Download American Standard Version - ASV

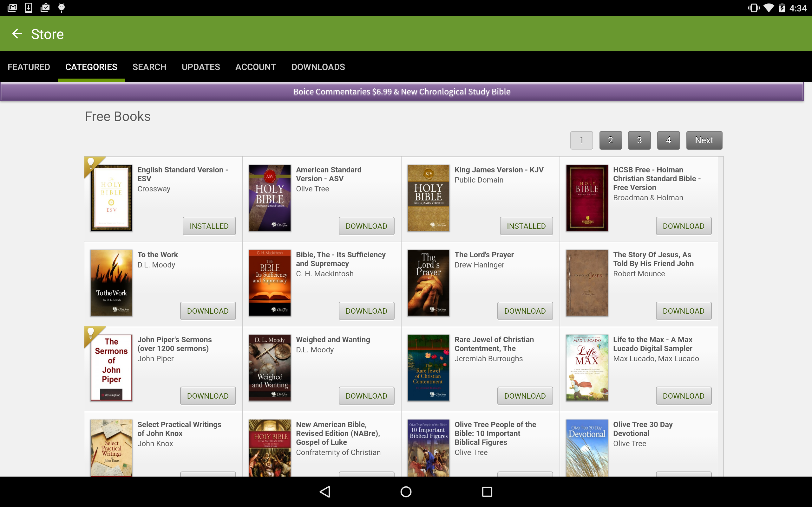click(366, 226)
